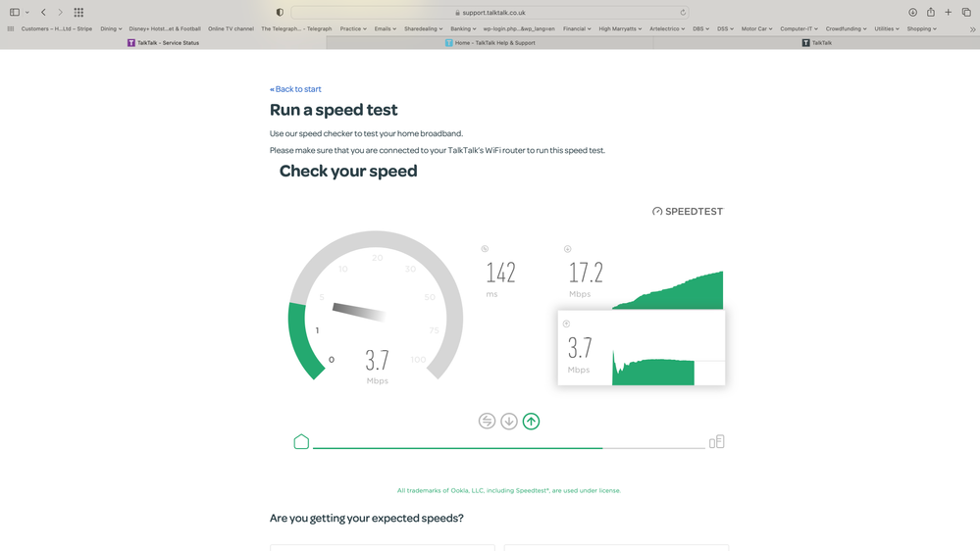The image size is (980, 551).
Task: Click the ping latency stage icon
Action: tap(487, 422)
